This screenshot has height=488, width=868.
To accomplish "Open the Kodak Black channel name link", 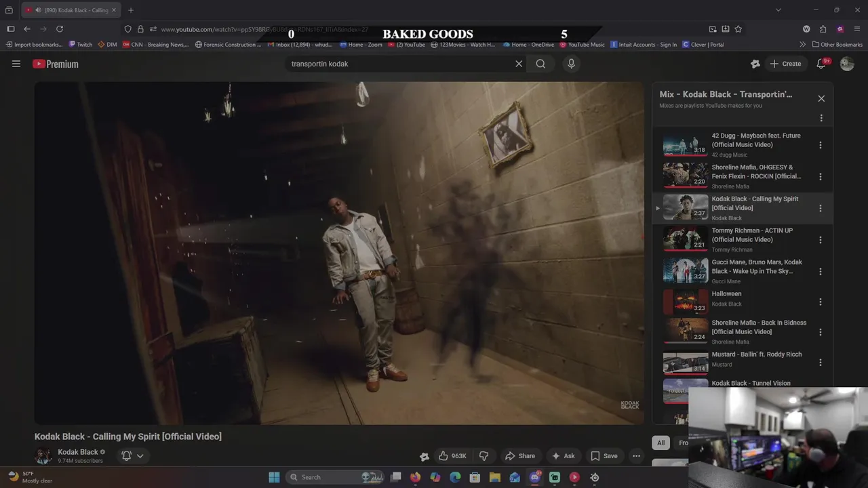I will point(78,452).
